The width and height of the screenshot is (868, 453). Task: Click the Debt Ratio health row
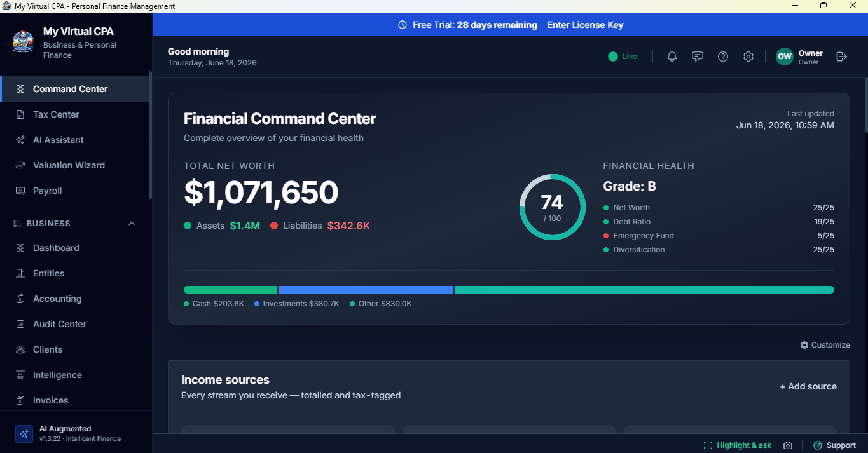tap(719, 222)
